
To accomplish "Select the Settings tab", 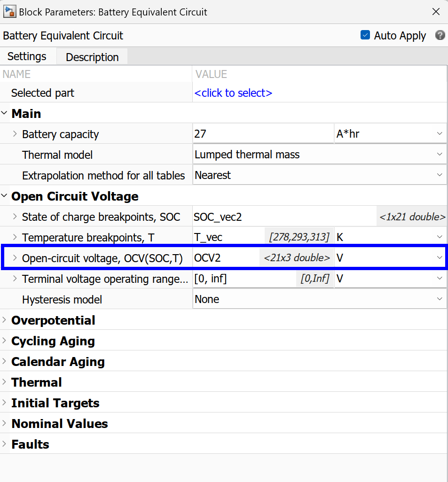I will (26, 56).
